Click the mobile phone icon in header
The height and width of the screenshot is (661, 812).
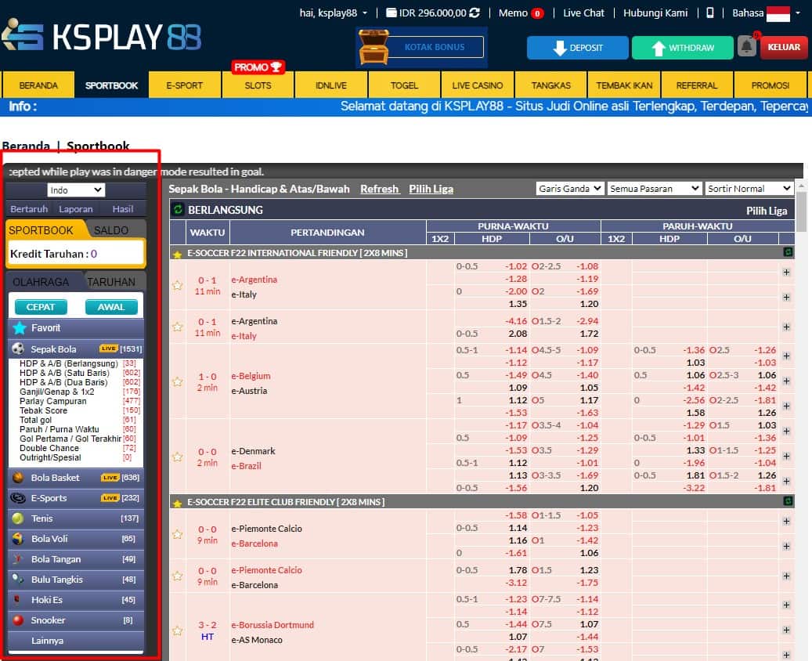710,13
